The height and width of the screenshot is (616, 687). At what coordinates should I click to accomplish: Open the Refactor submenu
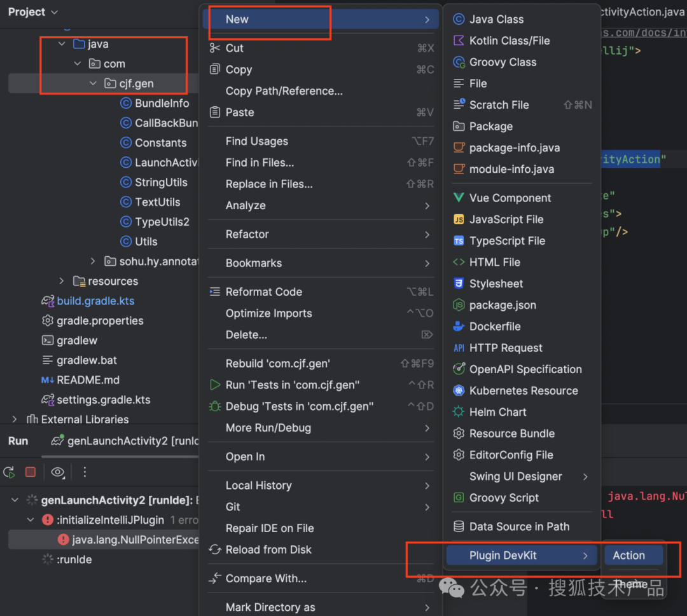[321, 234]
